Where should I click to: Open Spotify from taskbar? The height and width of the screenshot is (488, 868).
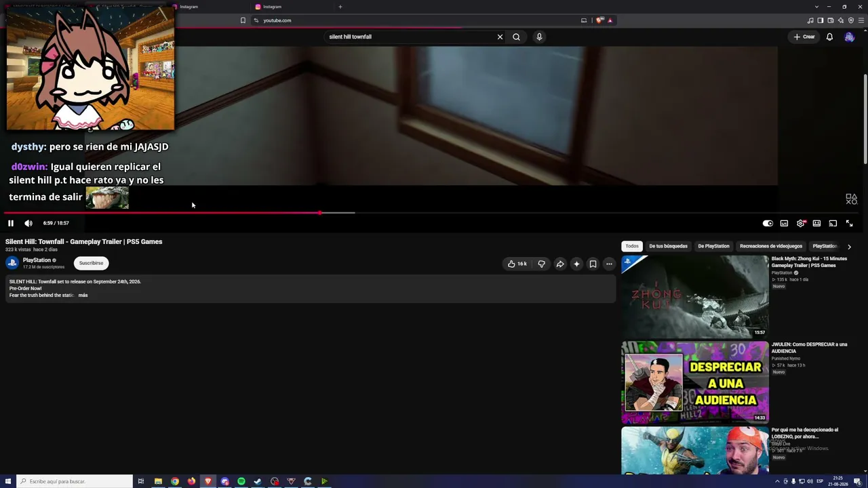[x=241, y=481]
